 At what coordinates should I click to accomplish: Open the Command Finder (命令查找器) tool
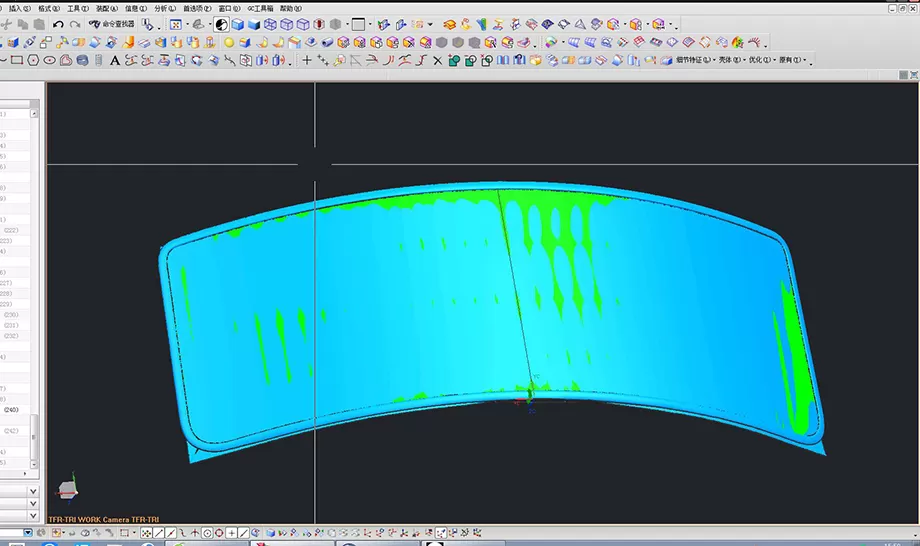(x=111, y=24)
